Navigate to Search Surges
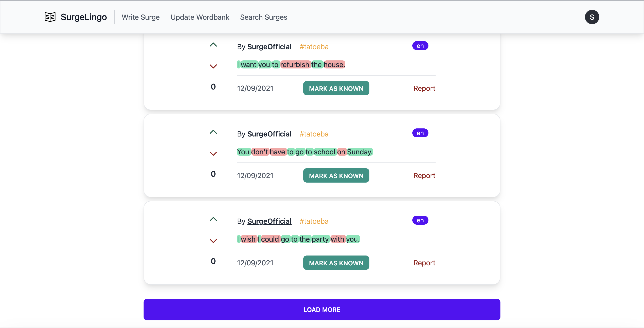Image resolution: width=644 pixels, height=328 pixels. click(x=263, y=17)
